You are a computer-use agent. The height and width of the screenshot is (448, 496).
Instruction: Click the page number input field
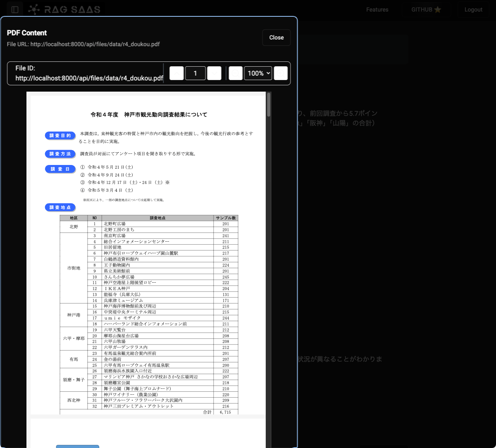195,73
